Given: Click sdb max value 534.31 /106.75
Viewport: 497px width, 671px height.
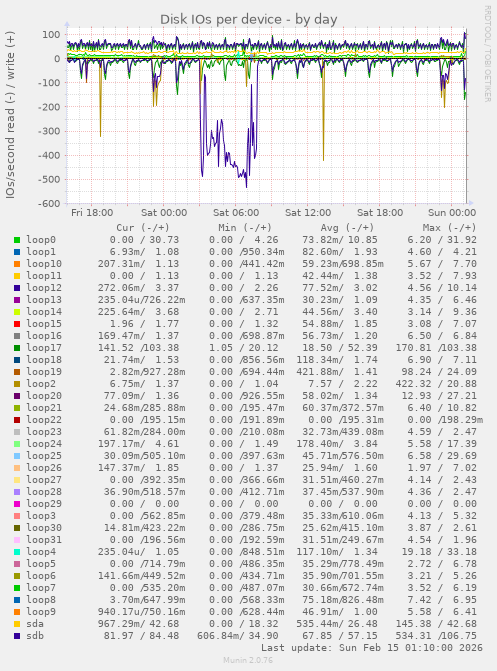Looking at the screenshot, I should (436, 636).
